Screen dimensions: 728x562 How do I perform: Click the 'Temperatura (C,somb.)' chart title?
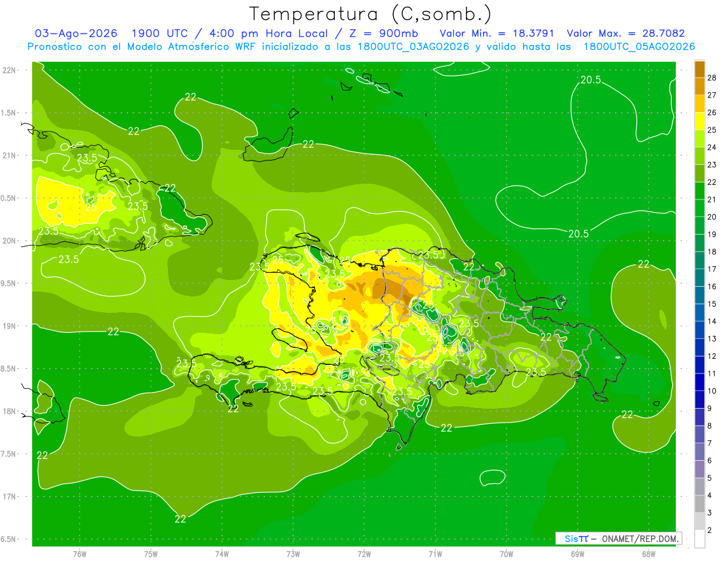click(x=370, y=14)
